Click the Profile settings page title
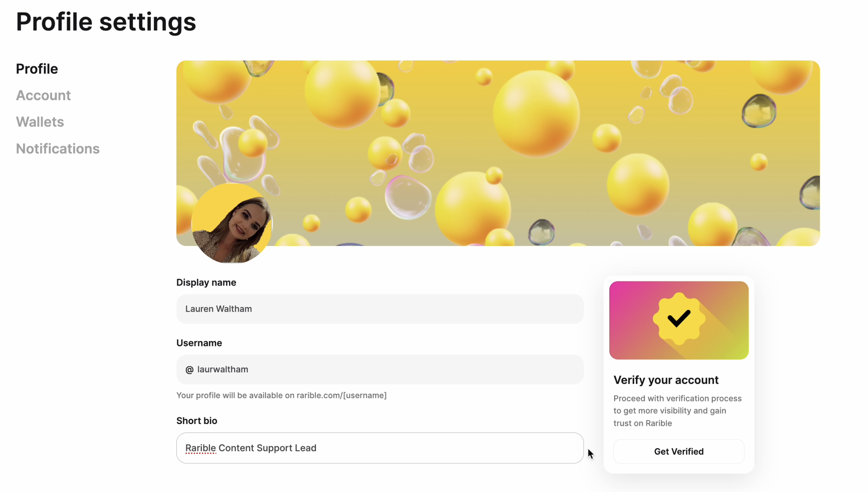Viewport: 868px width, 492px height. coord(106,22)
